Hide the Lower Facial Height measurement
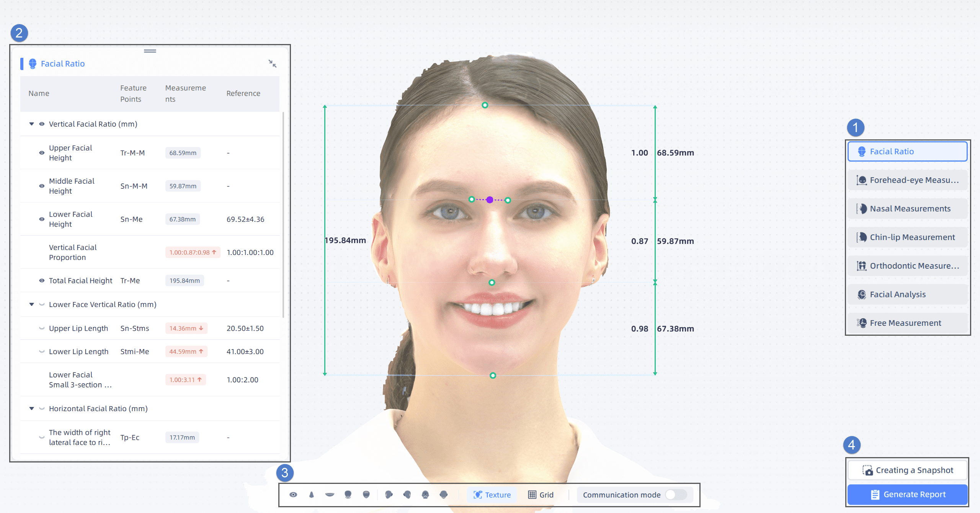This screenshot has height=513, width=980. [42, 219]
